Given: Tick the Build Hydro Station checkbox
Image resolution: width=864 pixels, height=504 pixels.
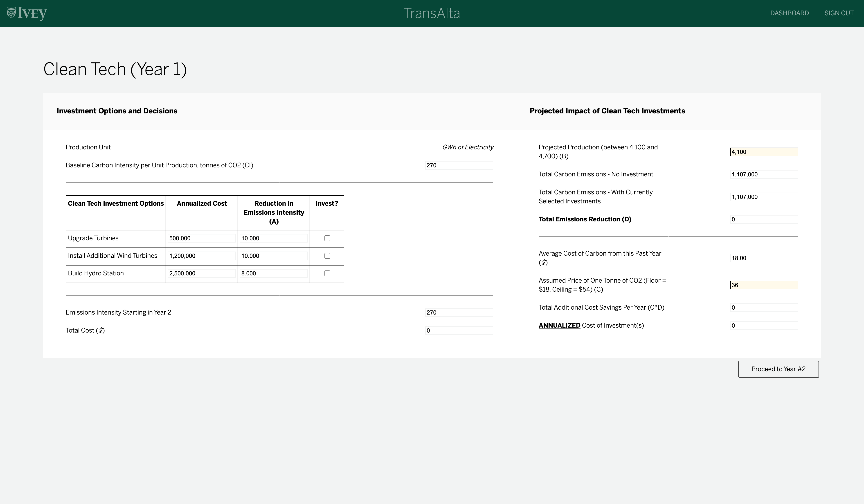Looking at the screenshot, I should click(327, 273).
